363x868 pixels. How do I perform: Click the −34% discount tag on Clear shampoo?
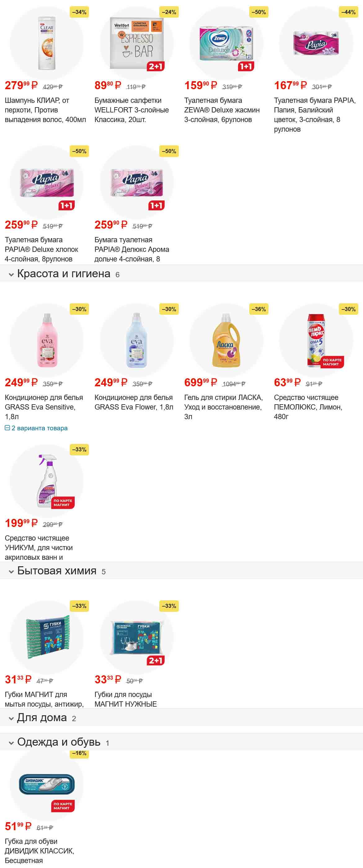click(x=79, y=12)
